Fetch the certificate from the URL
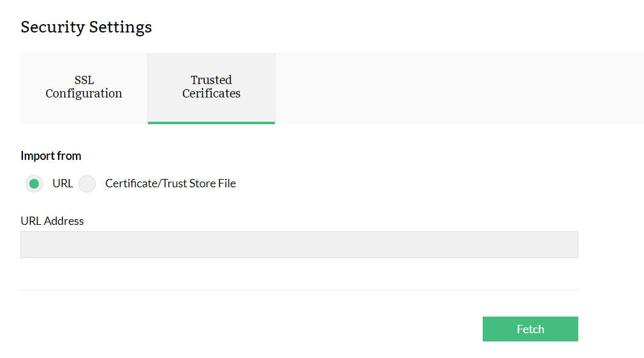The height and width of the screenshot is (358, 644). tap(530, 329)
